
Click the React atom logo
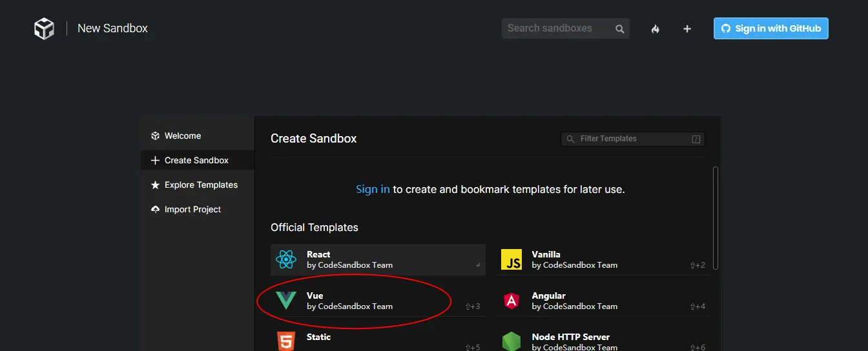pos(286,259)
